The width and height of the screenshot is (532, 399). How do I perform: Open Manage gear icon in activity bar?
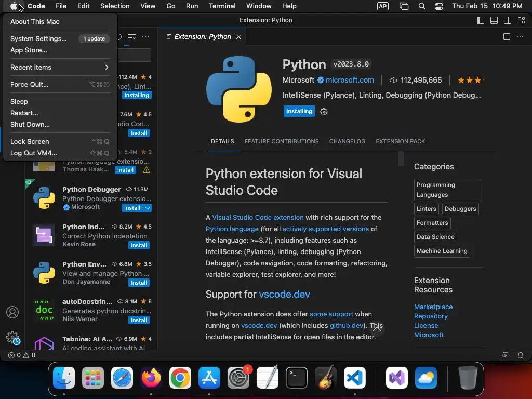point(13,338)
